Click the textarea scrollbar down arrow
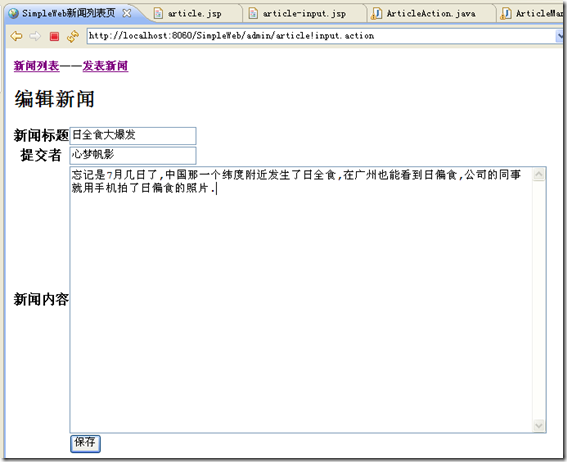This screenshot has height=462, width=567. pos(539,425)
